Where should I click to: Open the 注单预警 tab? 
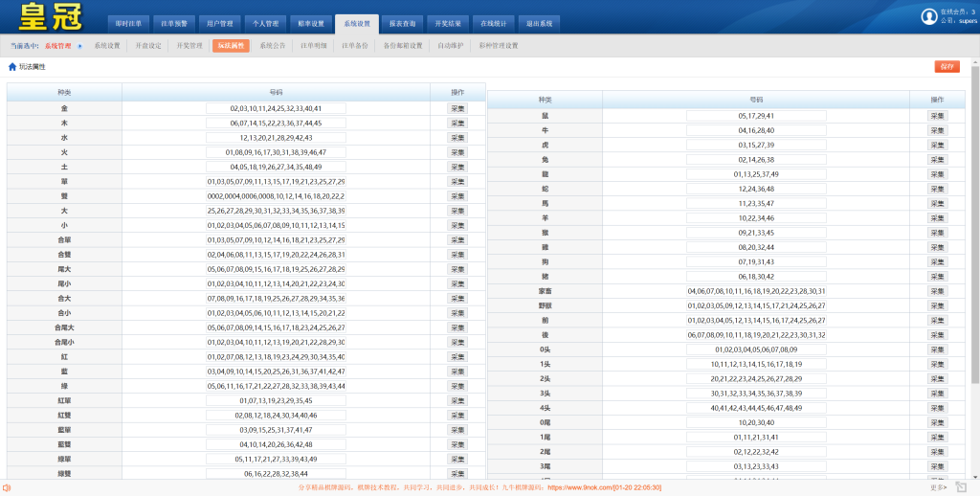(174, 24)
